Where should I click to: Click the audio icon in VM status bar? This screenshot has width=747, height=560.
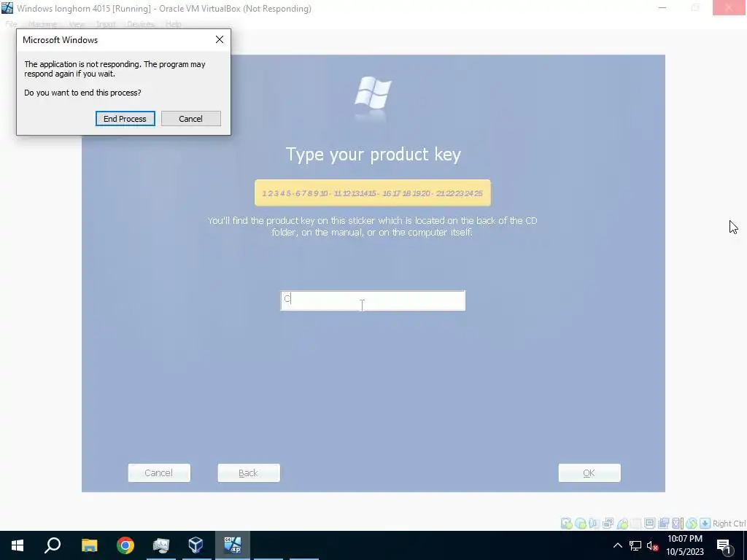594,524
